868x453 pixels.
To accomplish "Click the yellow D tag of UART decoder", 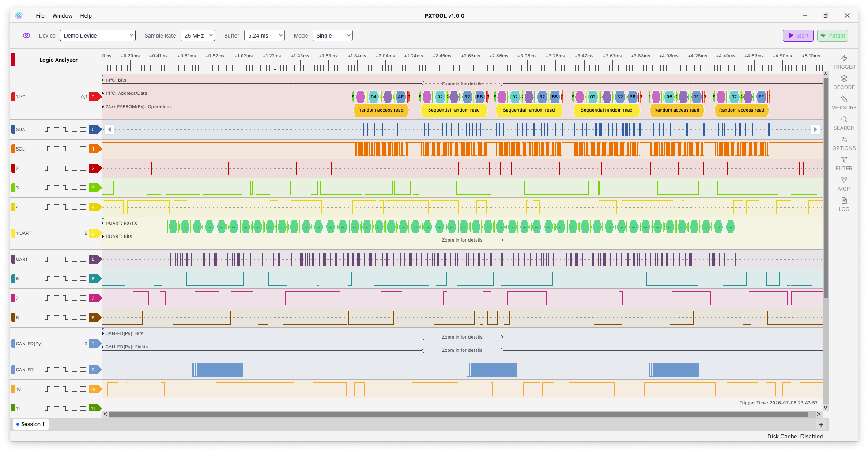I will (95, 233).
